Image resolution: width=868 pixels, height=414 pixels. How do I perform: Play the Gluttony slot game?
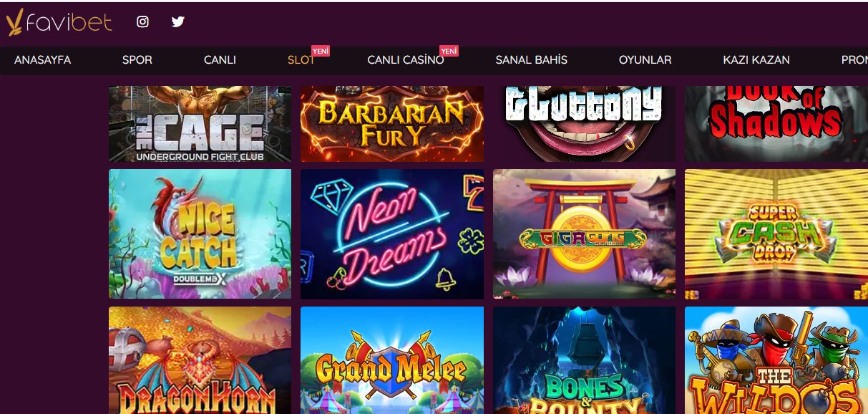(x=584, y=124)
